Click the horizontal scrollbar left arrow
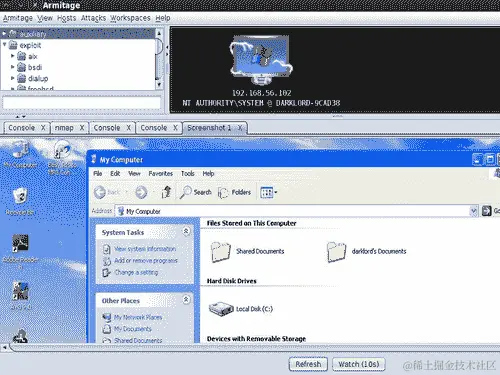500x375 pixels. pos(5,347)
